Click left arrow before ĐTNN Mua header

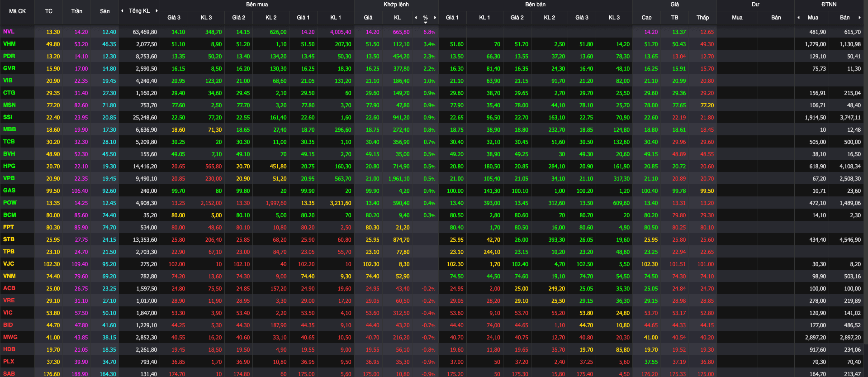[x=798, y=18]
